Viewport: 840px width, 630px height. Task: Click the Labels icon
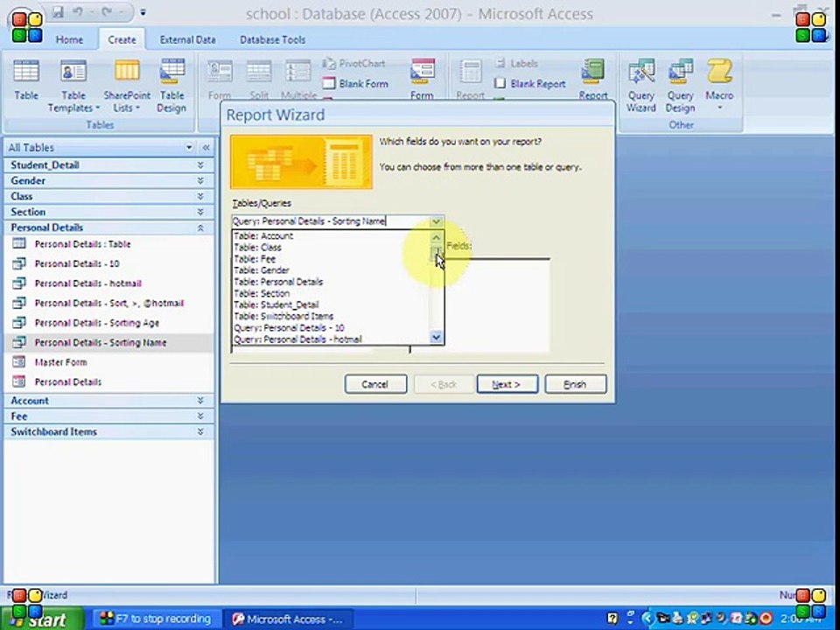[x=516, y=64]
